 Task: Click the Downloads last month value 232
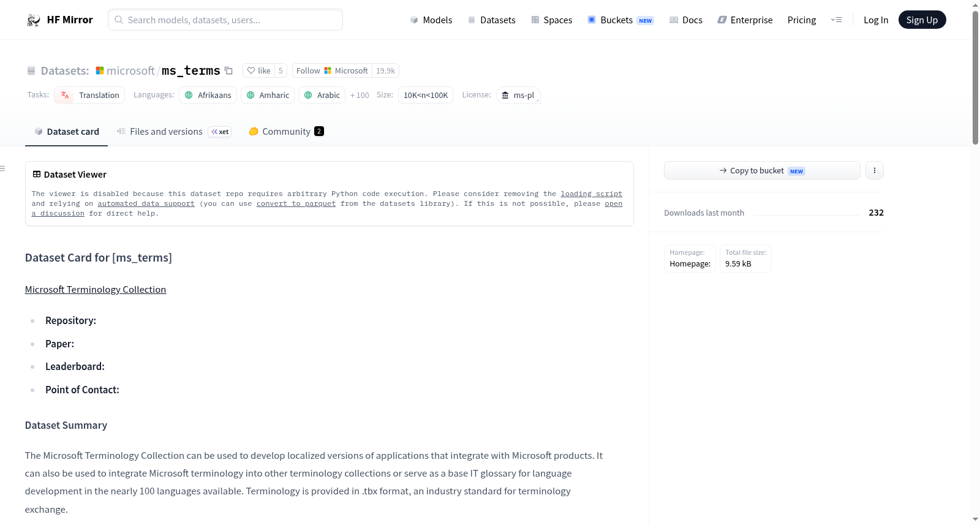(x=876, y=213)
